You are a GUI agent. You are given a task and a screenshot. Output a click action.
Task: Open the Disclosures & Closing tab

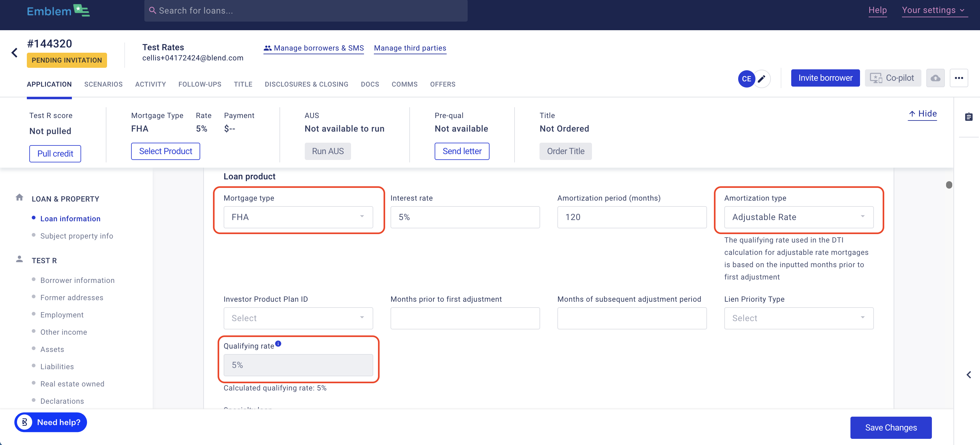[x=306, y=84]
